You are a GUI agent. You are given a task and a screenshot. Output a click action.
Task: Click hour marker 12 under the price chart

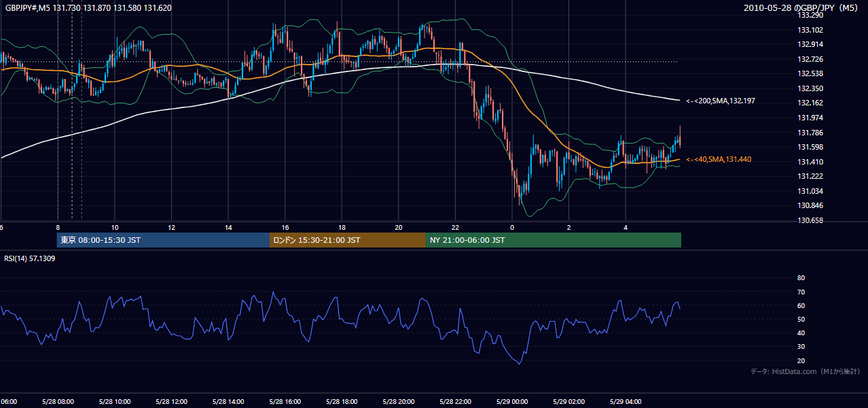[171, 228]
